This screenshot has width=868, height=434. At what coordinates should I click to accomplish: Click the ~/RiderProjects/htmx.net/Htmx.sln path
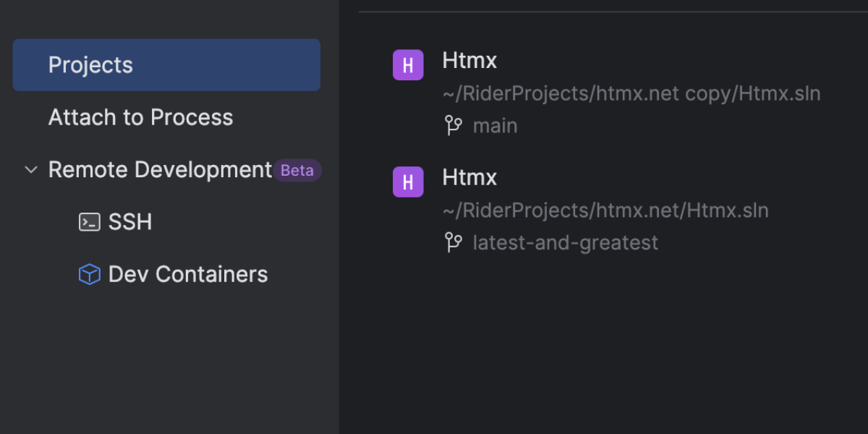605,210
